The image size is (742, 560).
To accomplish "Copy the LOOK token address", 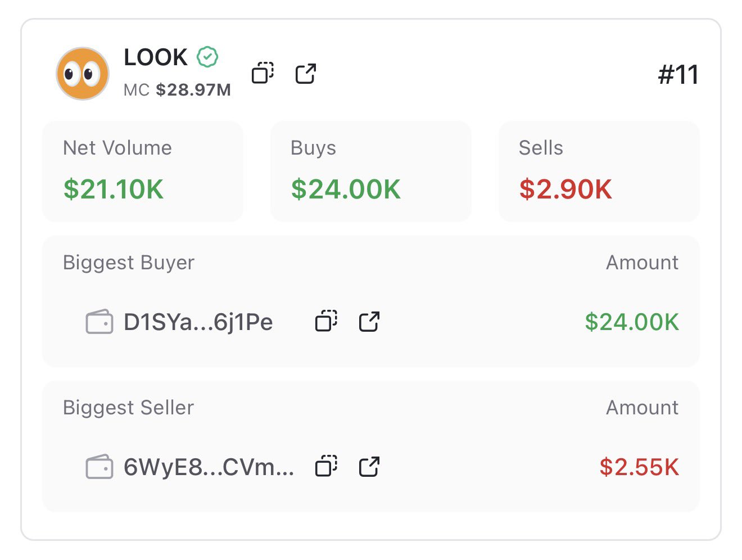I will pyautogui.click(x=263, y=73).
